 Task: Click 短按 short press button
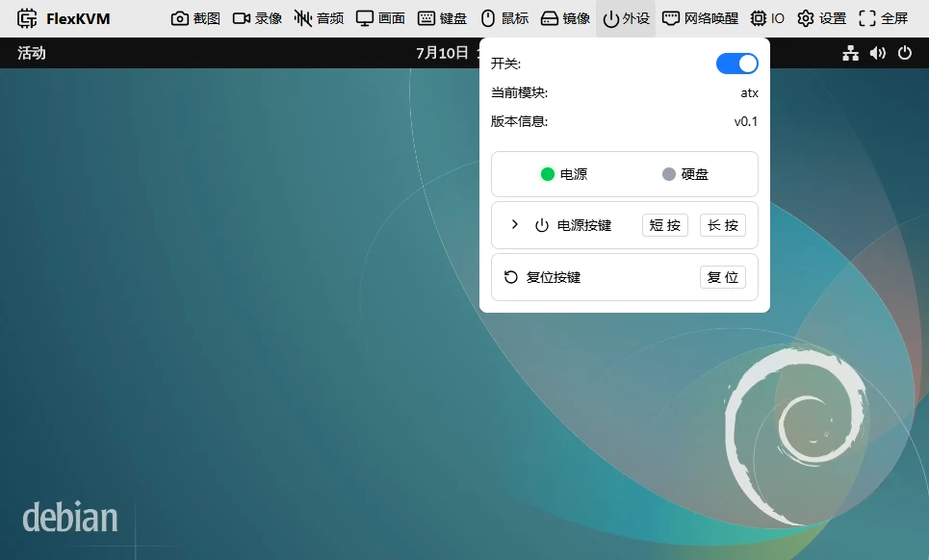665,225
